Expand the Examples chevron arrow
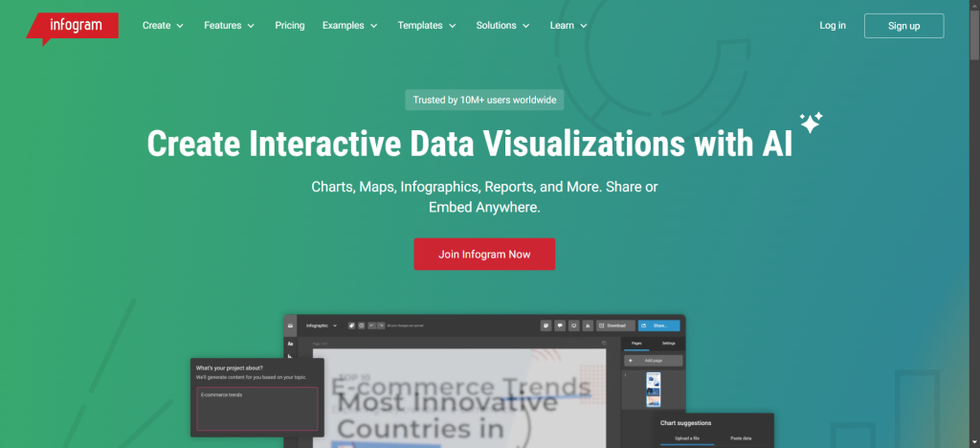980x448 pixels. tap(374, 26)
